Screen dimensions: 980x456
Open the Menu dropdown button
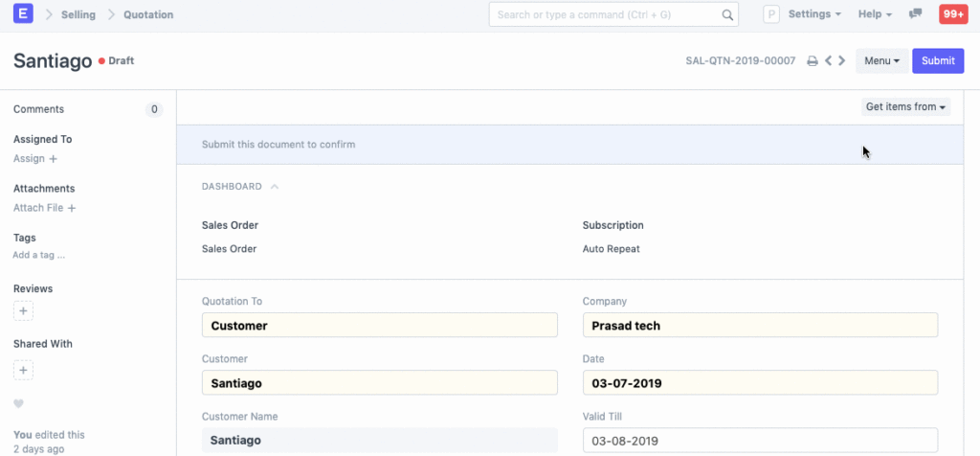click(881, 61)
